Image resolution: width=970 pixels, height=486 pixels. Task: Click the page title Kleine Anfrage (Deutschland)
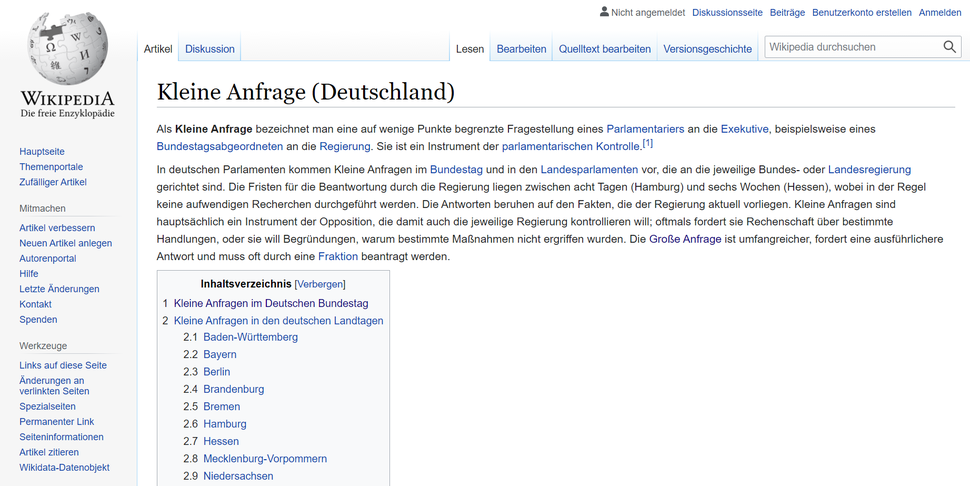[x=306, y=92]
